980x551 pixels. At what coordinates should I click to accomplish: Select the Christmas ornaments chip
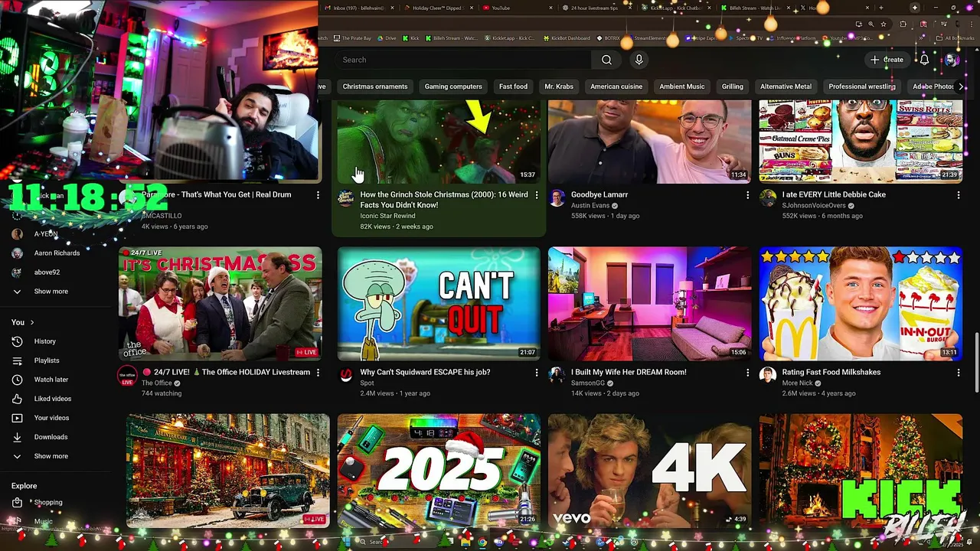(x=375, y=86)
